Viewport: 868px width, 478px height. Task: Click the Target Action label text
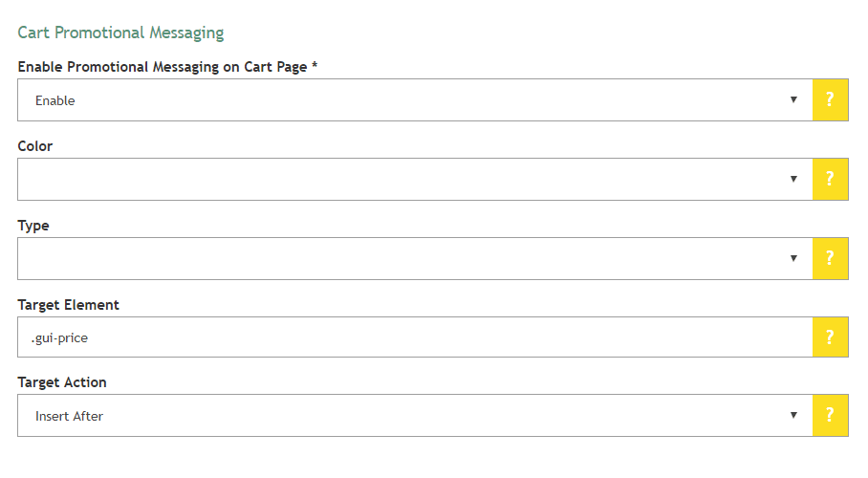[x=62, y=382]
